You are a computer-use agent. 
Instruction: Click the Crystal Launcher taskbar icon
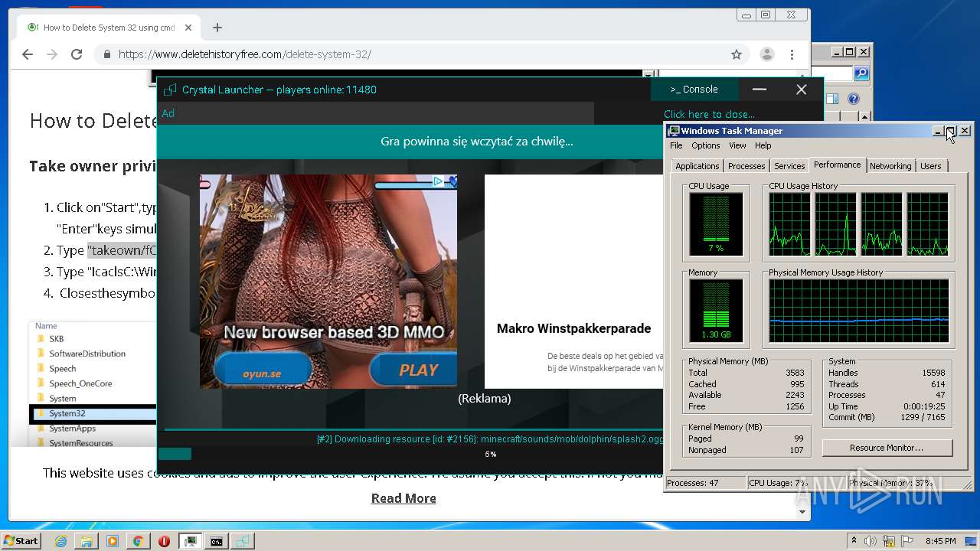[243, 541]
